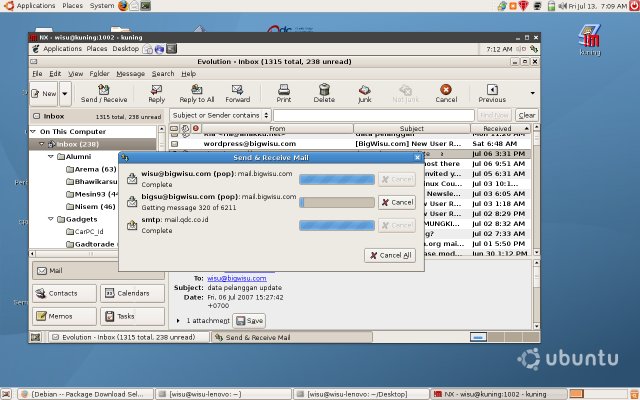Open the View menu

(76, 74)
